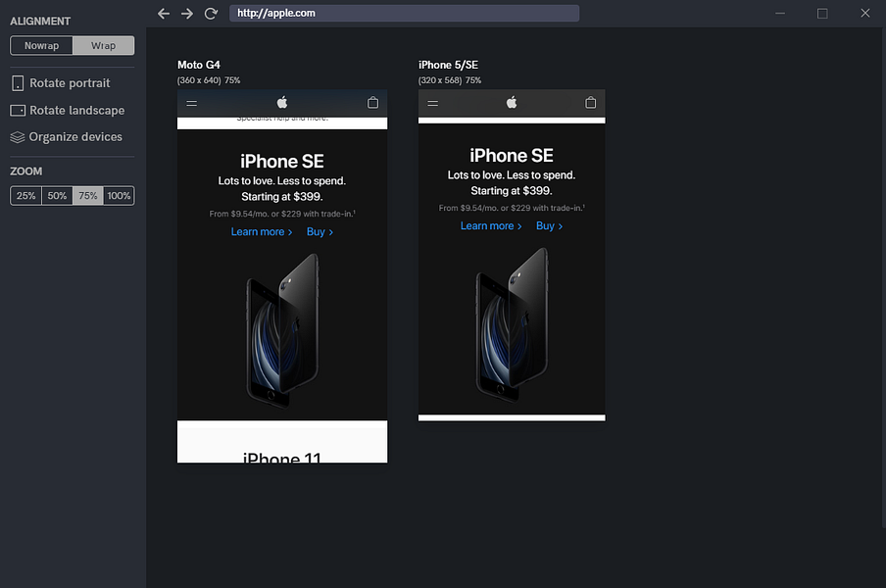This screenshot has height=588, width=886.
Task: Click Apple logo in Moto G4 preview
Action: tap(282, 102)
